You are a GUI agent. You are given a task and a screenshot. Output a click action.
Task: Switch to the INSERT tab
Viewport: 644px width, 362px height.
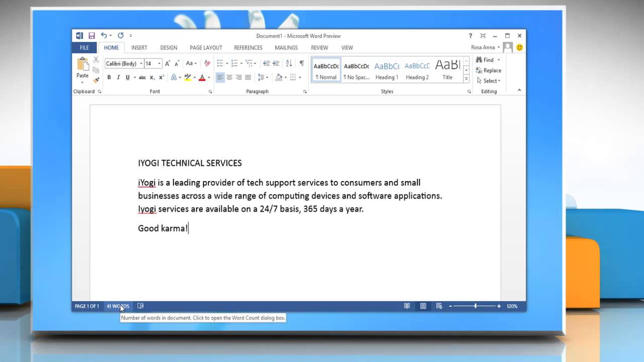139,48
